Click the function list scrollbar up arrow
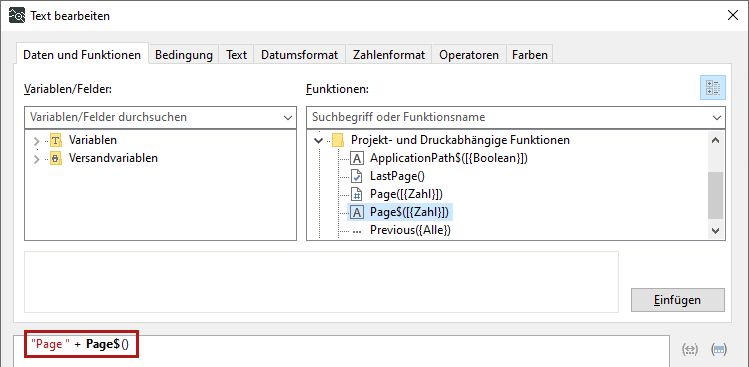 tap(715, 140)
